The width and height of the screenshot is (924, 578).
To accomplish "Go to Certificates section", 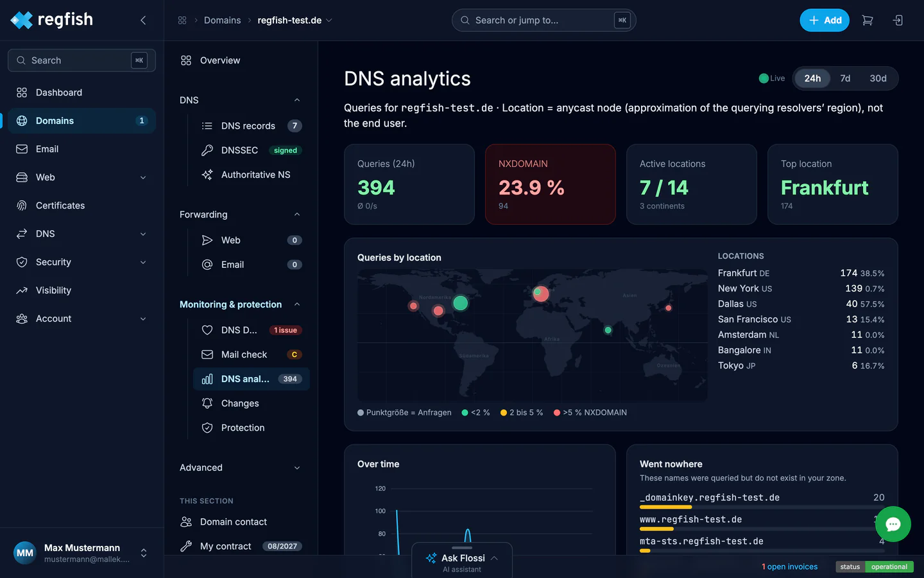I will coord(81,206).
